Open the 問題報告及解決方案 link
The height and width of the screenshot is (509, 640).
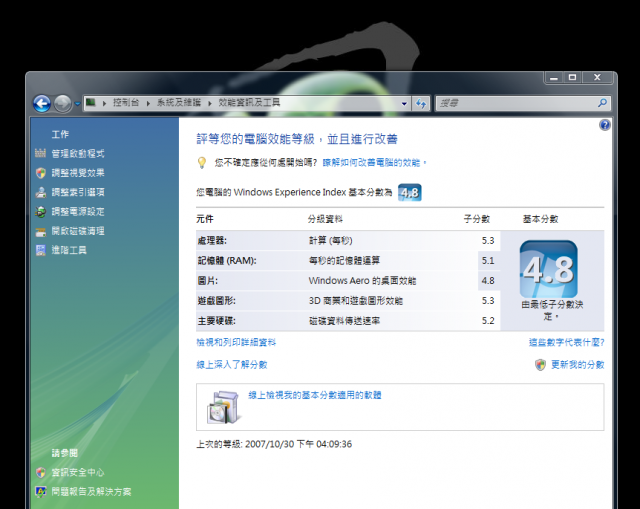coord(91,492)
